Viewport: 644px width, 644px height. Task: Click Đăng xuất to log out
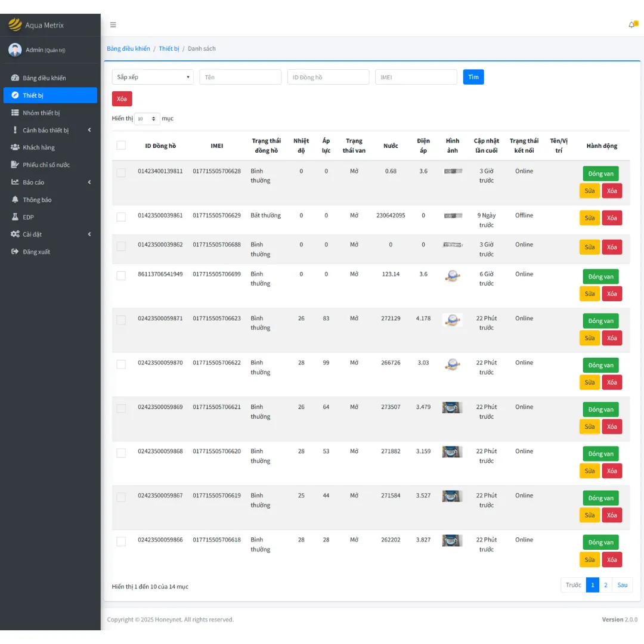36,252
